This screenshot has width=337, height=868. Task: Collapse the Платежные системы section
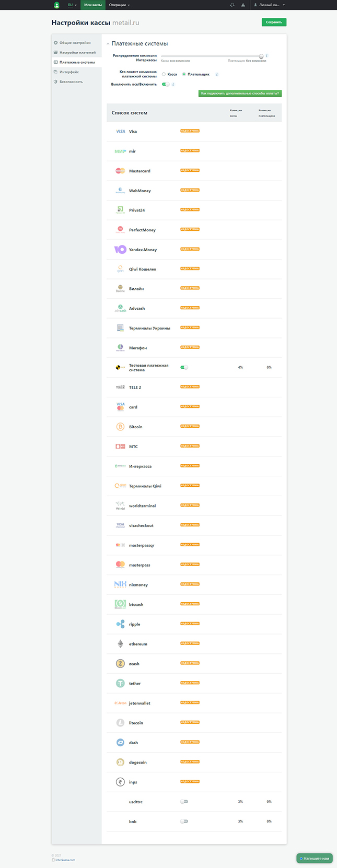[x=108, y=44]
